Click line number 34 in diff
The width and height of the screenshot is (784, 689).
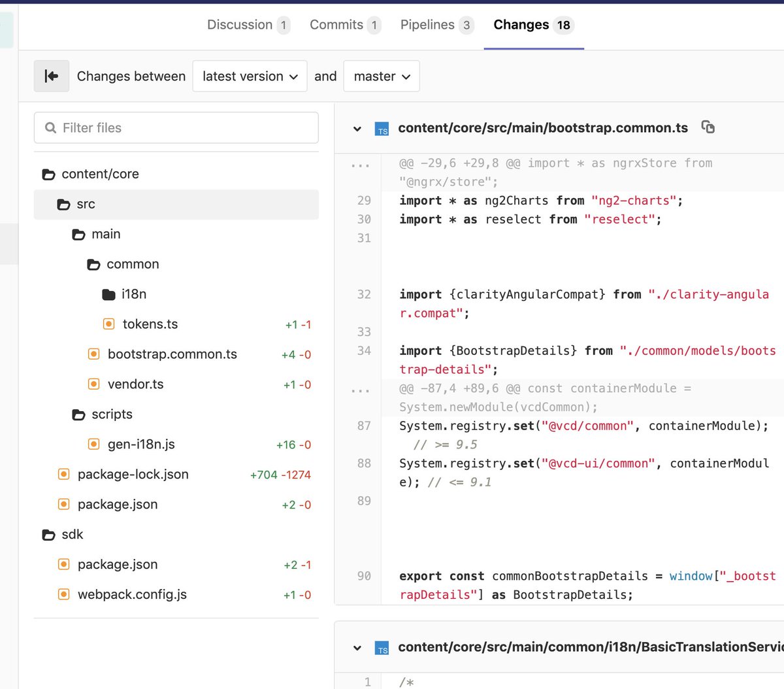pyautogui.click(x=364, y=350)
